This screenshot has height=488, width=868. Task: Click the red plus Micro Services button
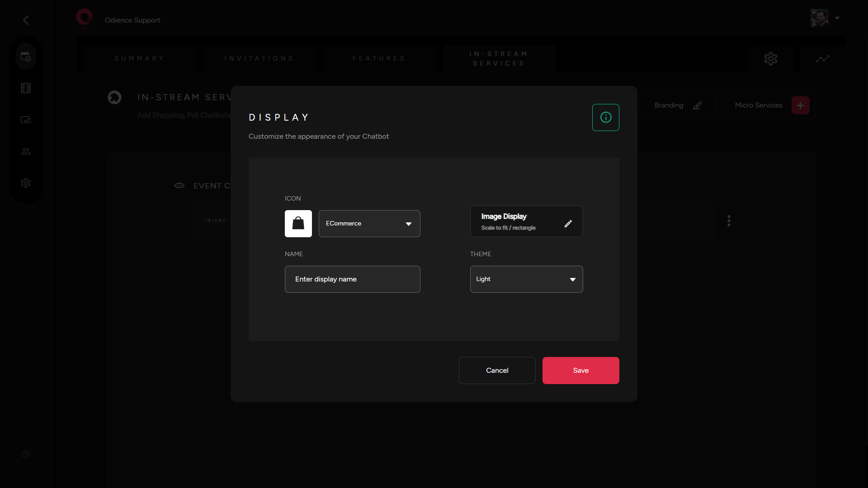pyautogui.click(x=800, y=105)
